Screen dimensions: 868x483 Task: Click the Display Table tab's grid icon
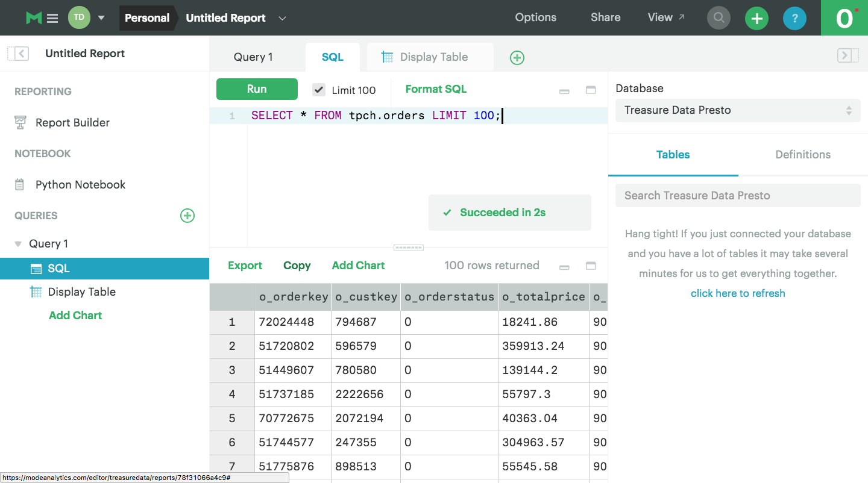387,57
